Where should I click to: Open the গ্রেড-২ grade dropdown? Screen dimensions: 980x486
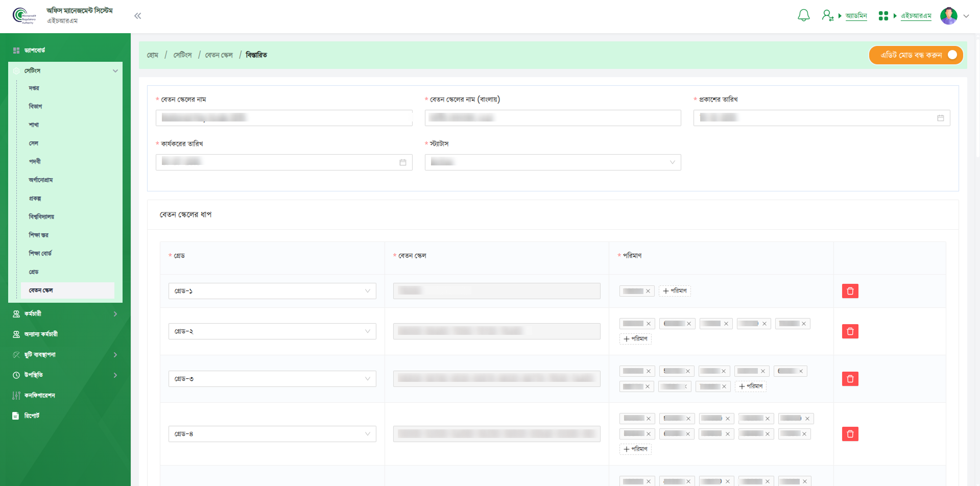[272, 331]
